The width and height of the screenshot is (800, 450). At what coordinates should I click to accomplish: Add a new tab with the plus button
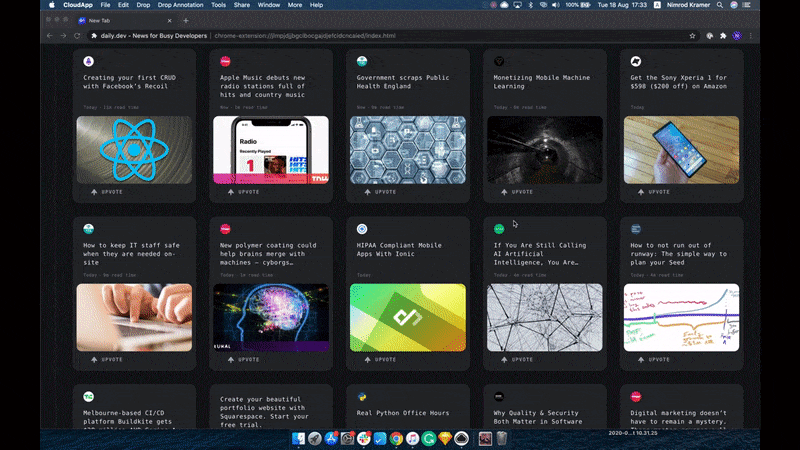186,21
